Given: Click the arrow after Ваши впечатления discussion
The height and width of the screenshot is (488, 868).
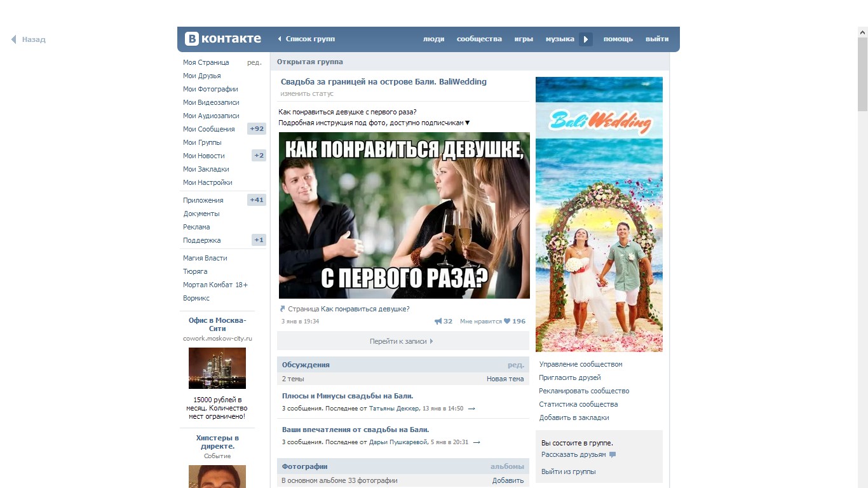Looking at the screenshot, I should (477, 442).
